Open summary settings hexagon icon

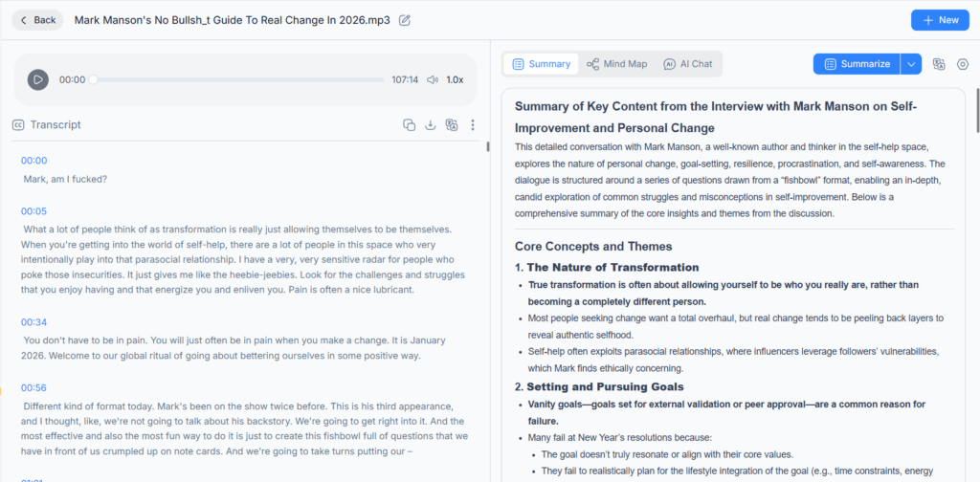(963, 64)
